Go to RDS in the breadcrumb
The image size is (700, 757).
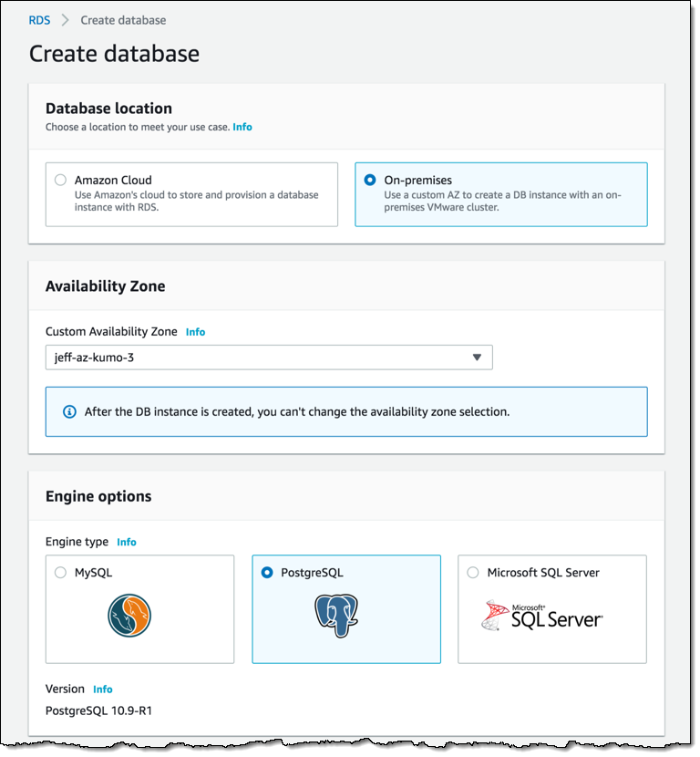point(39,19)
